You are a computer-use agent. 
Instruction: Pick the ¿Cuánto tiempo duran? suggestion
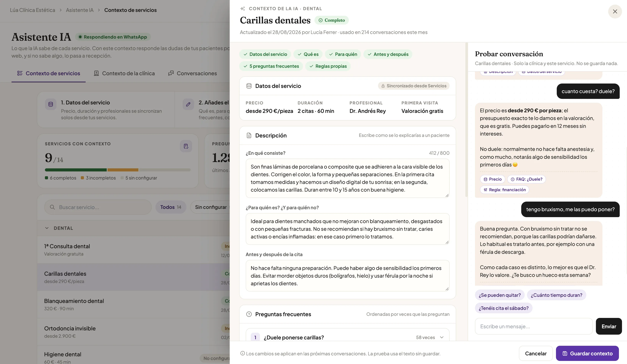pos(556,295)
